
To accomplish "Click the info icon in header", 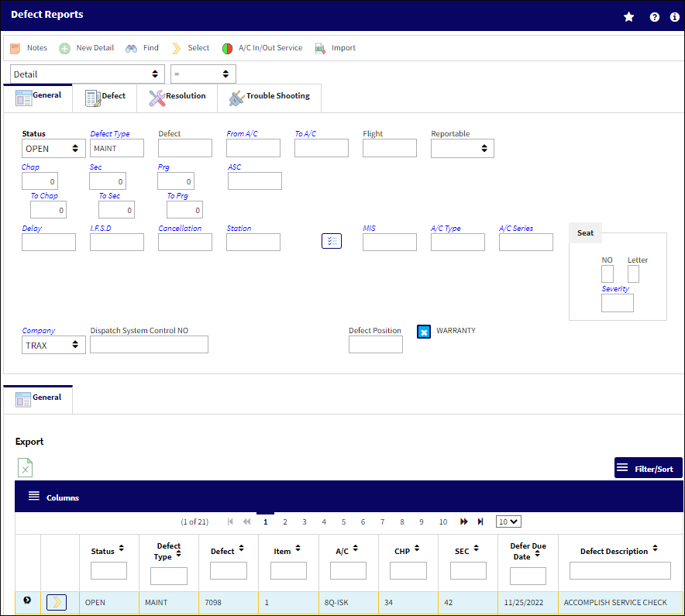I will 674,17.
